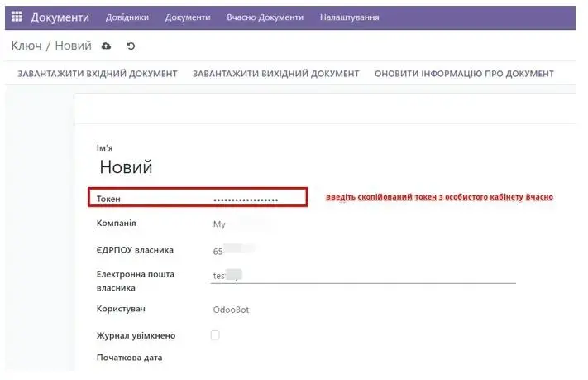Edit the Електронна пошта власника field
The image size is (588, 380).
click(363, 276)
